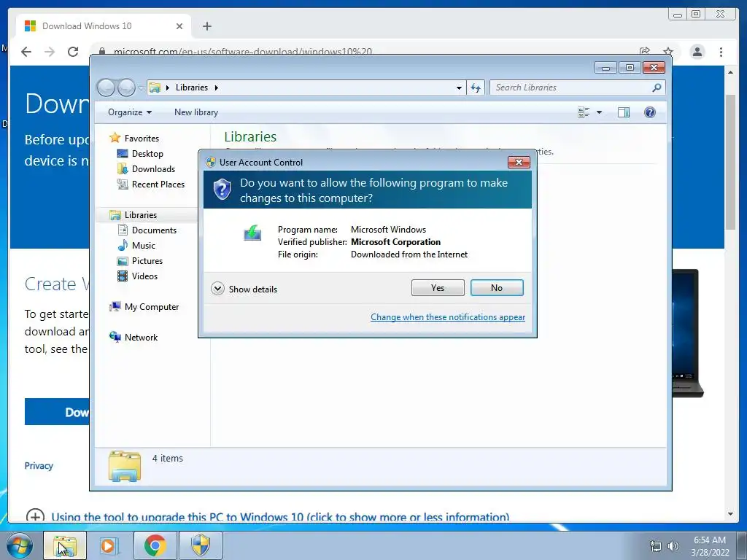
Task: Click Windows Explorer taskbar icon
Action: 65,545
